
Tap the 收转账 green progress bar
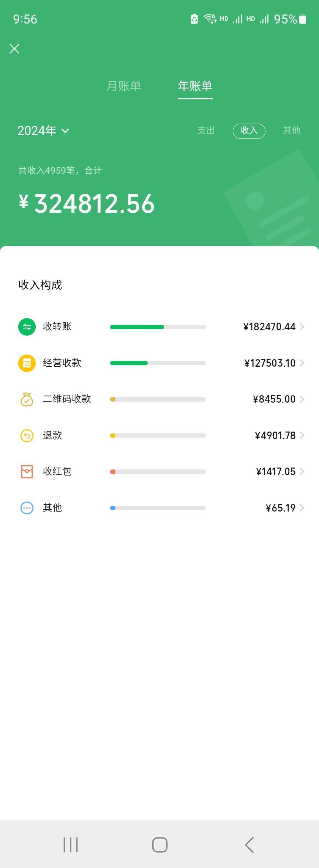(158, 327)
